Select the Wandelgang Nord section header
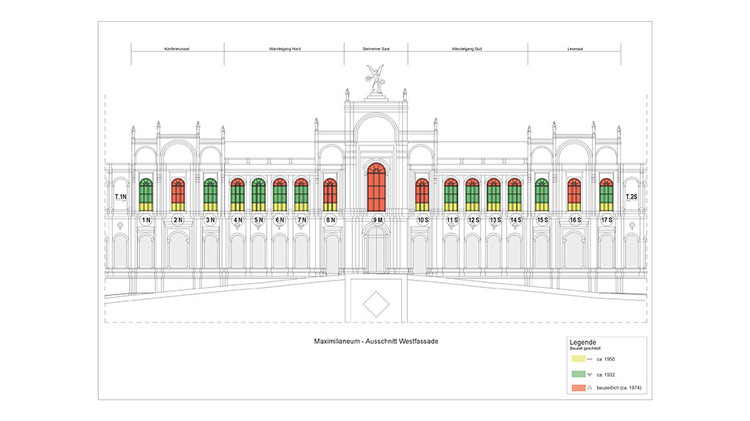 tap(284, 48)
